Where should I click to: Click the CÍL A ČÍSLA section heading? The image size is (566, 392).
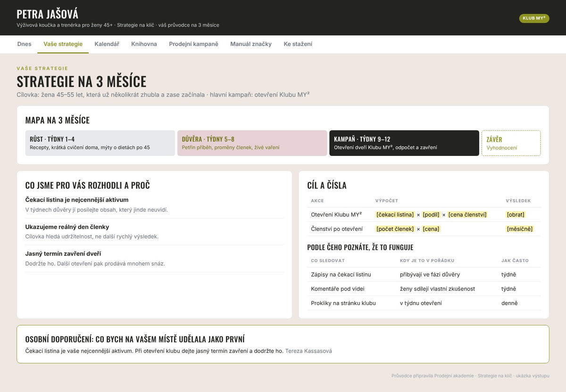coord(327,185)
